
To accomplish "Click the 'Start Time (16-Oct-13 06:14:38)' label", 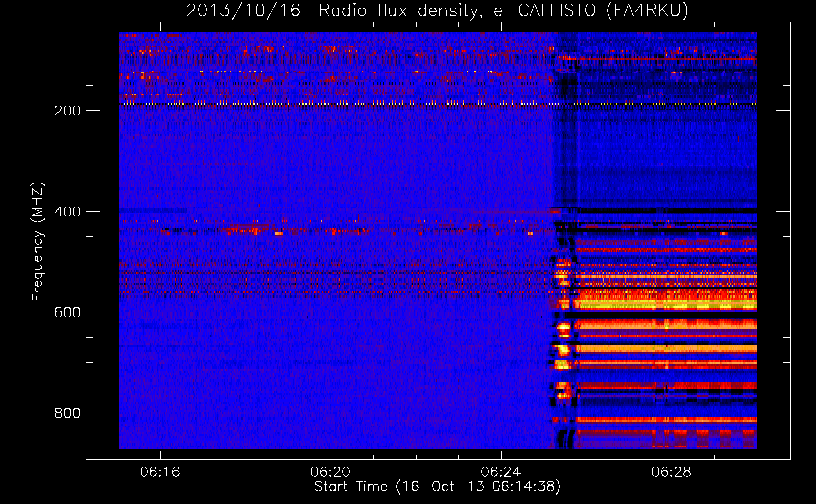I will coord(437,487).
